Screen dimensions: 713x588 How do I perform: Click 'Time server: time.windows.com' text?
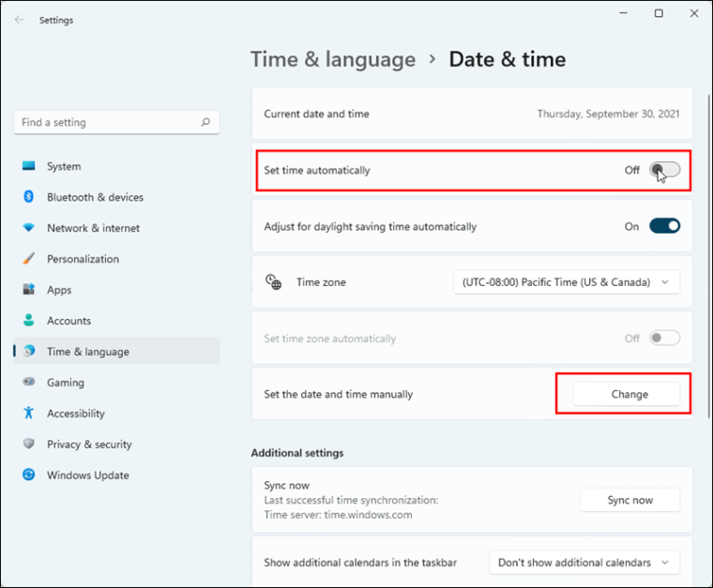click(338, 515)
